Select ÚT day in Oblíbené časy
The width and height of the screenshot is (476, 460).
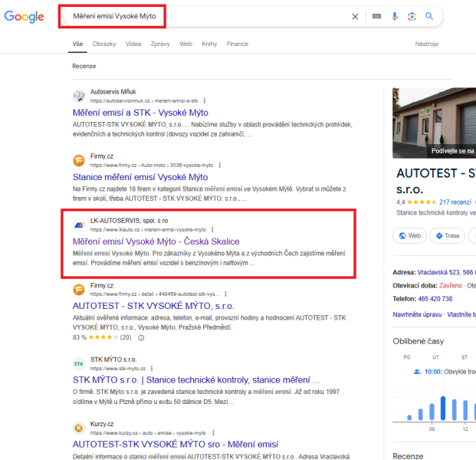tap(435, 357)
